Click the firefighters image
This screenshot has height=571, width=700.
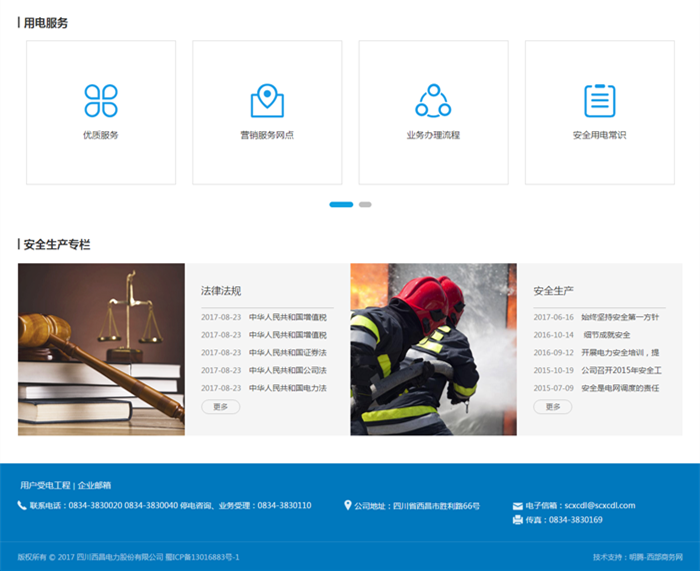click(433, 349)
